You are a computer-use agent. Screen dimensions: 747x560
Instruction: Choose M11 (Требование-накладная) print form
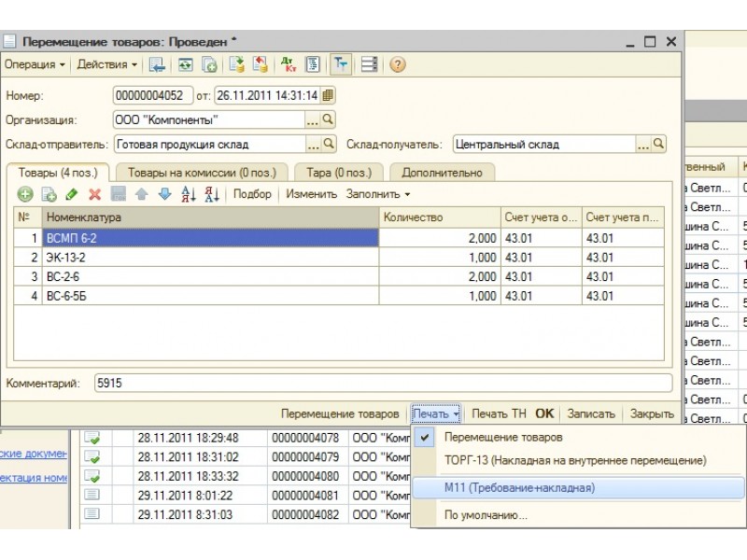578,488
